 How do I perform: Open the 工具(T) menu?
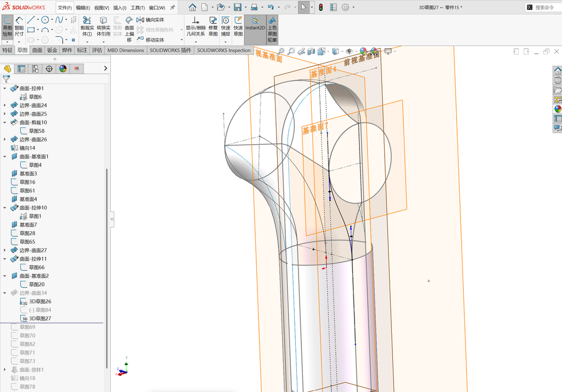138,8
